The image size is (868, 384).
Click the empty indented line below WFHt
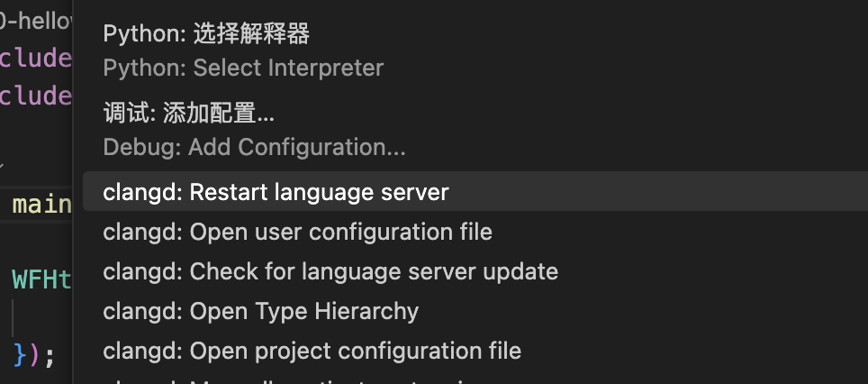42,317
